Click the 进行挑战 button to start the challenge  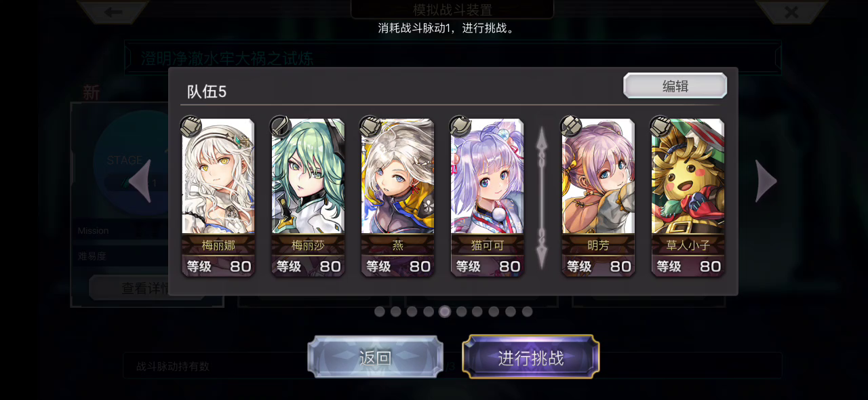tap(531, 357)
